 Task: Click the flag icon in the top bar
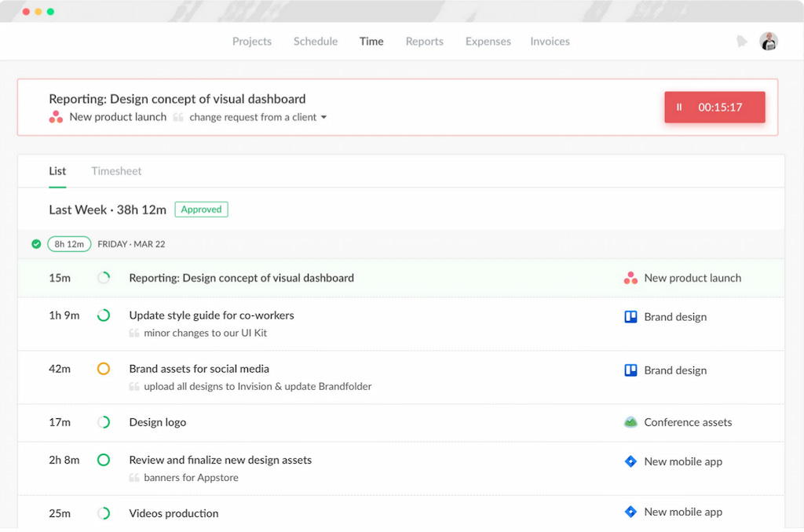pos(741,41)
